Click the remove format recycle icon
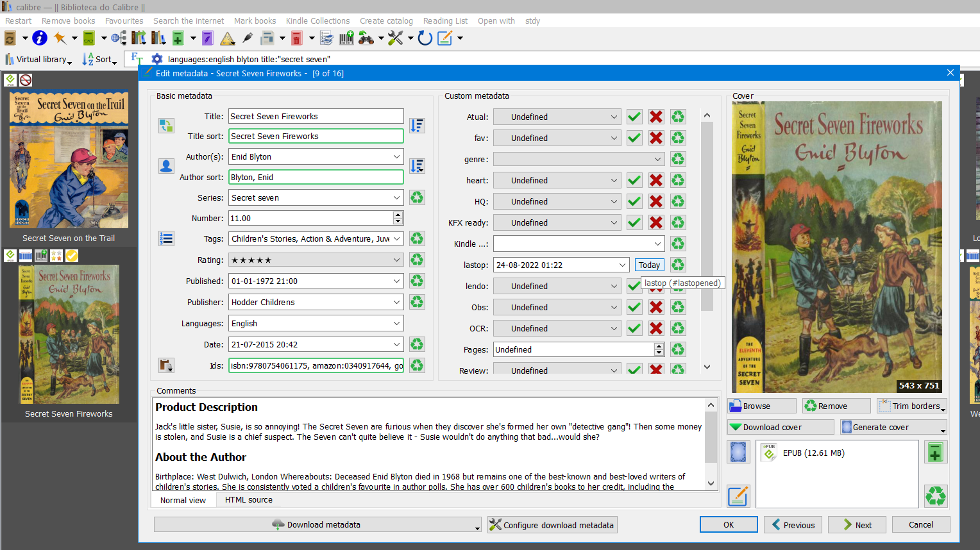The width and height of the screenshot is (980, 550). [935, 496]
